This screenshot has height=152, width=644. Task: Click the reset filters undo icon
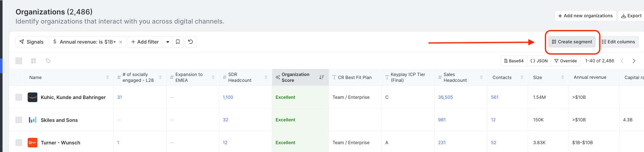[191, 42]
